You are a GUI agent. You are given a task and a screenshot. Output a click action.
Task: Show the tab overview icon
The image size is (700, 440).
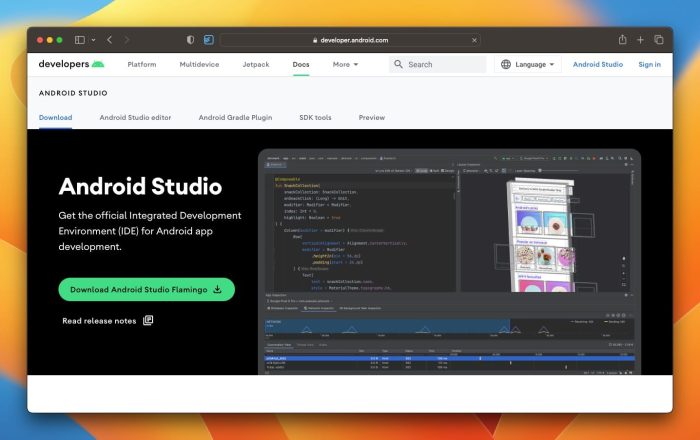(x=658, y=40)
